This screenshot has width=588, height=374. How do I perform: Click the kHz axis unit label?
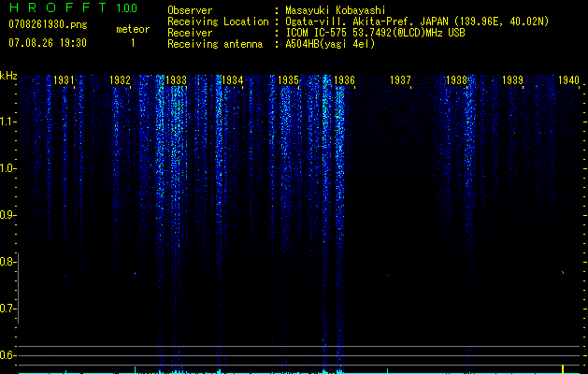point(8,76)
